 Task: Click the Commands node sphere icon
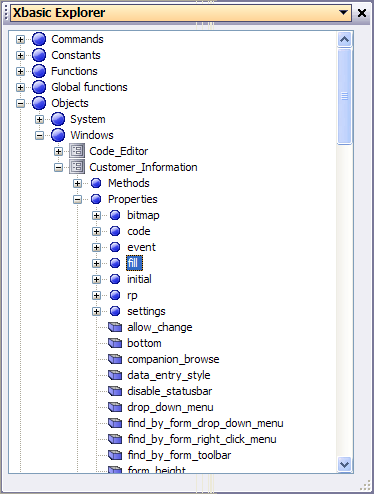(x=39, y=39)
